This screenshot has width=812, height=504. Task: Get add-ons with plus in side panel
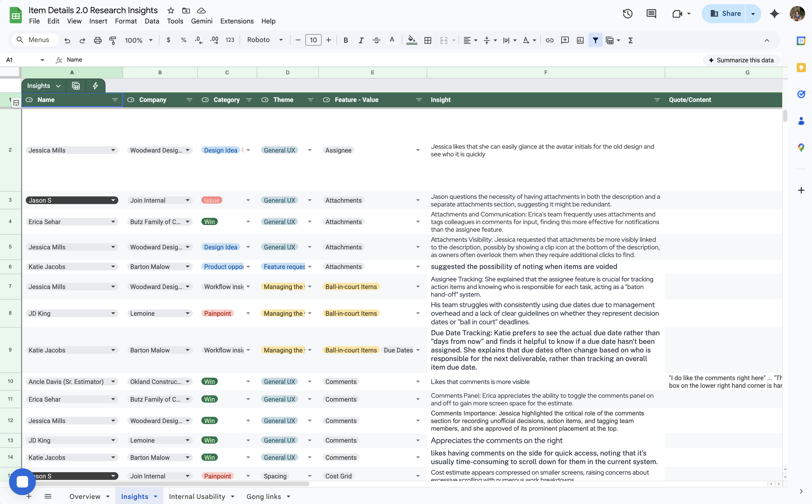[x=801, y=190]
